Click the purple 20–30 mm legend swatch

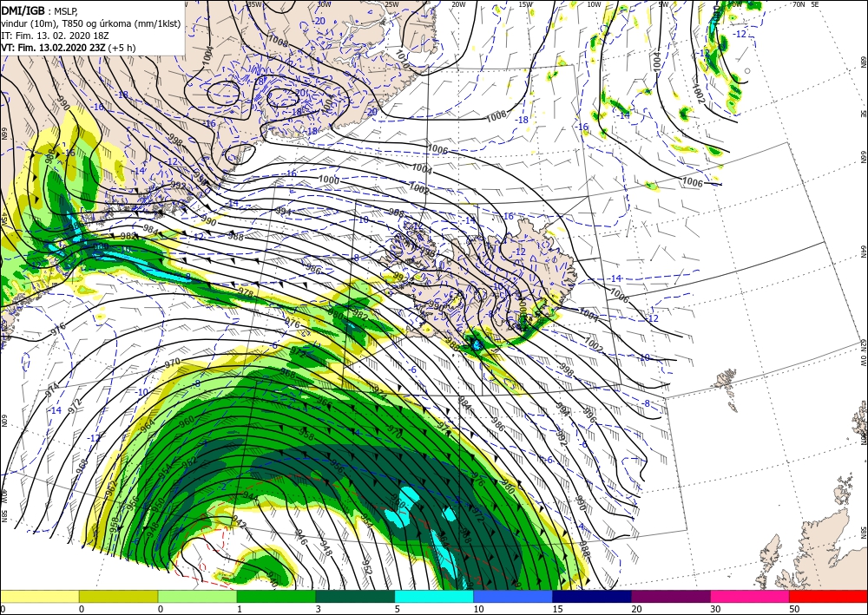tap(671, 596)
